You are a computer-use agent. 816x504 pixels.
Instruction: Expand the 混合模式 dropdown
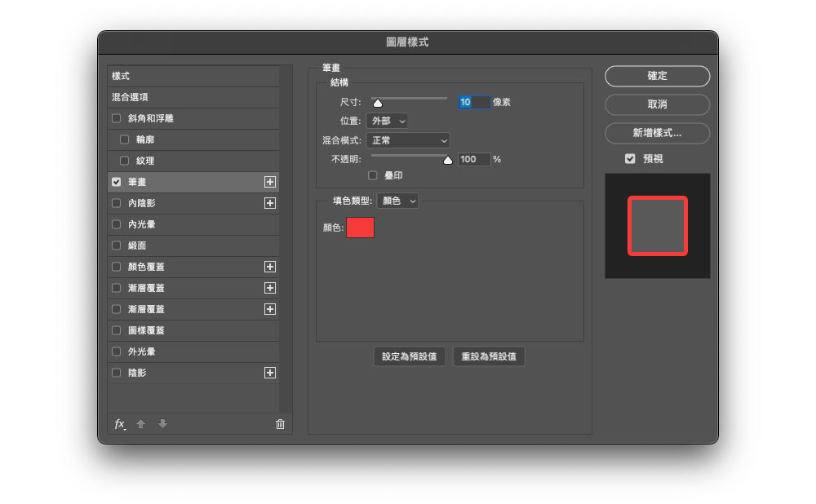(x=407, y=140)
